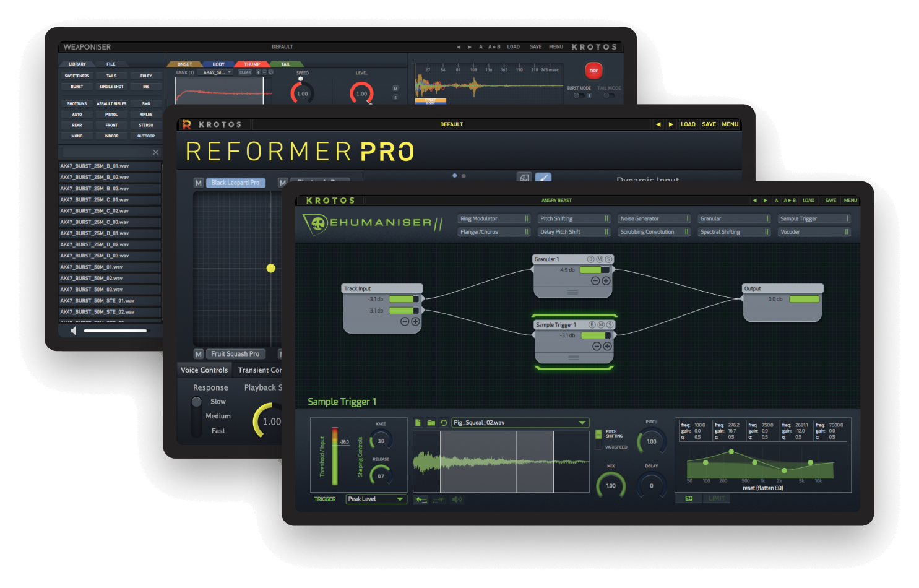Click the Weaponiser volume slider
919x588 pixels.
click(116, 331)
